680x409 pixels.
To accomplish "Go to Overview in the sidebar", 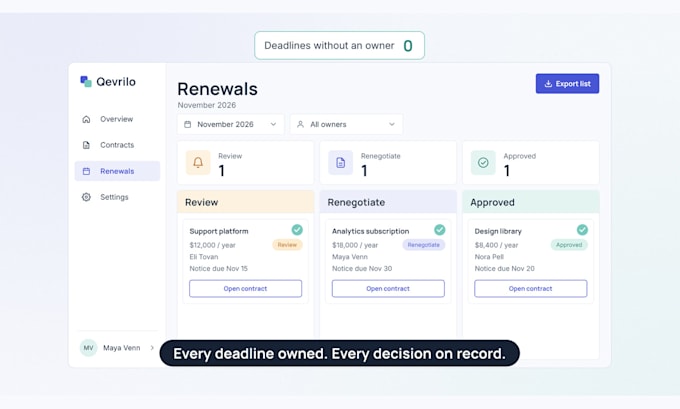I will point(117,119).
